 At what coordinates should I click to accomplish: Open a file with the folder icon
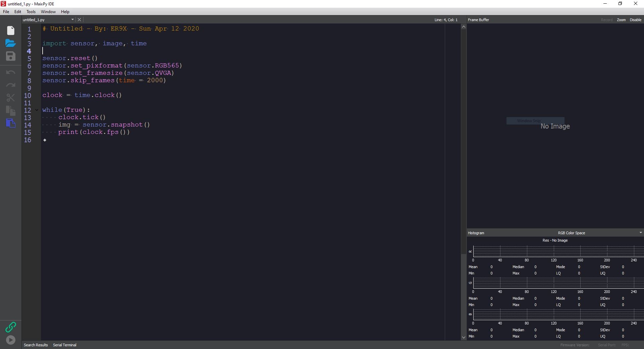pos(11,43)
